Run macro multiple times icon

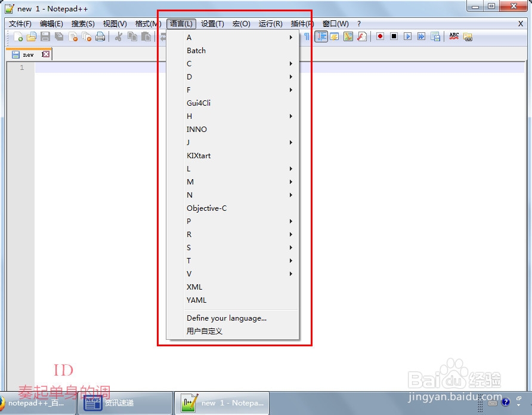pyautogui.click(x=422, y=36)
